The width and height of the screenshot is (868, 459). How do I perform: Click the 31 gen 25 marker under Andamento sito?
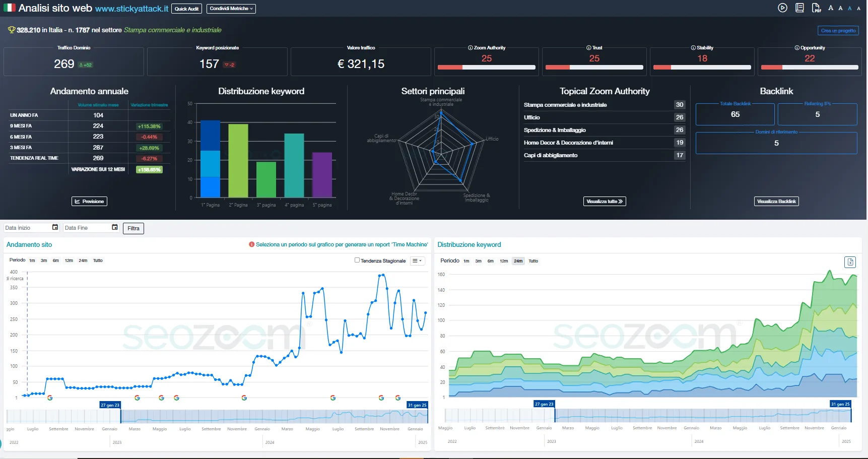(x=417, y=405)
